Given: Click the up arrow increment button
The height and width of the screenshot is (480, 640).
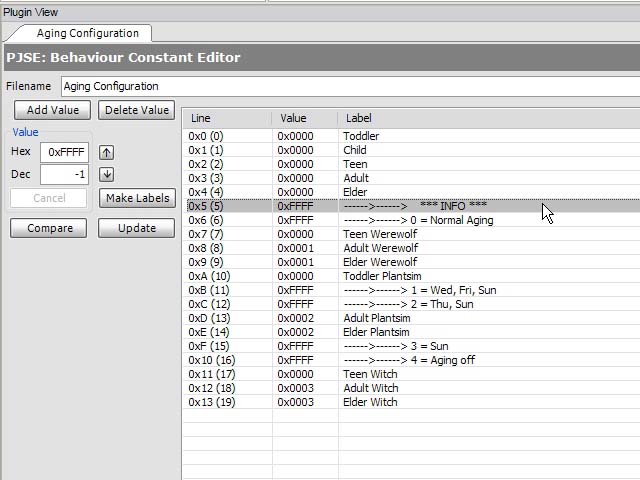Looking at the screenshot, I should pyautogui.click(x=107, y=153).
